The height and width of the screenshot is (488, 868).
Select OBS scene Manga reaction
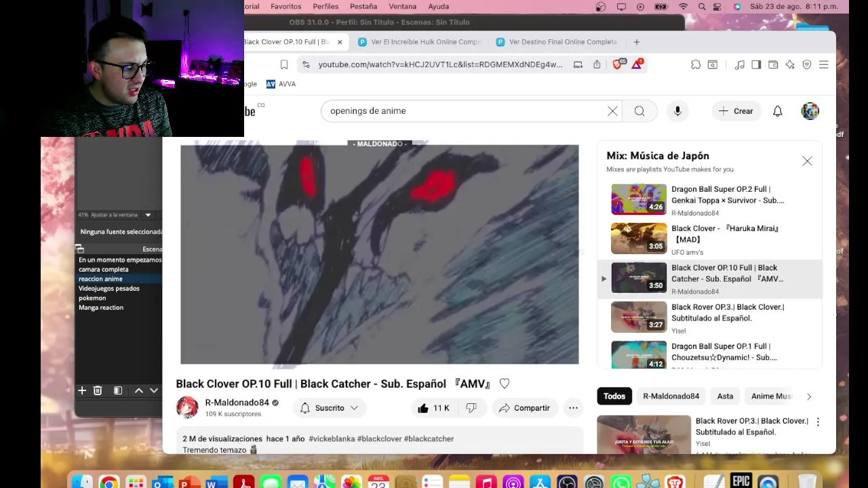tap(101, 308)
